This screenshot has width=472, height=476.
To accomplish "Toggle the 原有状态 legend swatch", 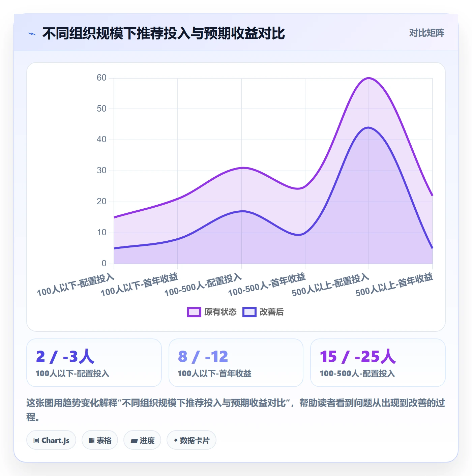I will [x=194, y=312].
